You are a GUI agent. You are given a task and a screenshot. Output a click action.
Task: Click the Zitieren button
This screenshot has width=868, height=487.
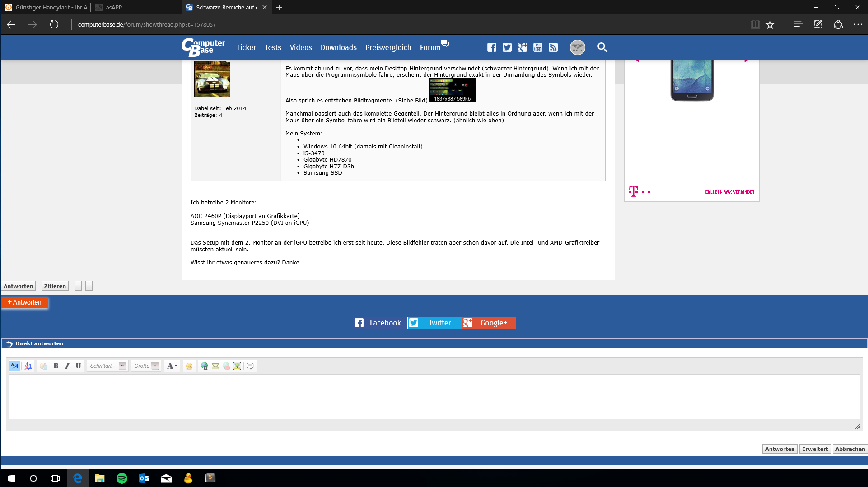(x=55, y=286)
